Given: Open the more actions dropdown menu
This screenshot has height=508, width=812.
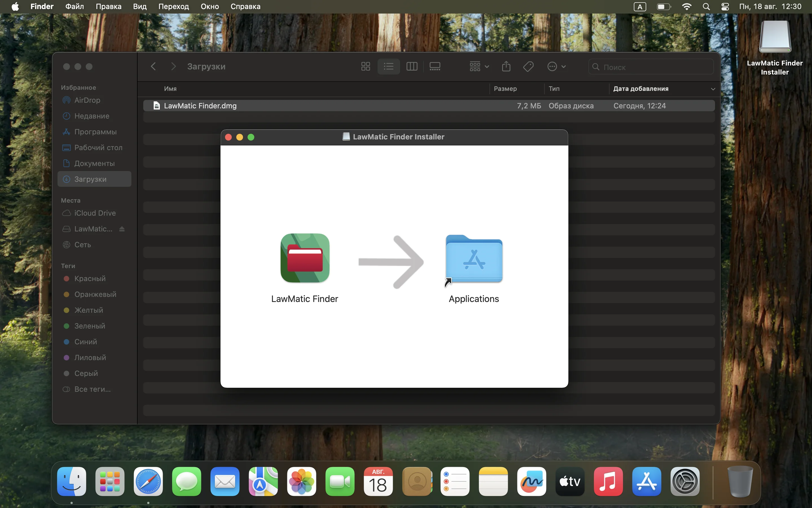Looking at the screenshot, I should (x=556, y=67).
